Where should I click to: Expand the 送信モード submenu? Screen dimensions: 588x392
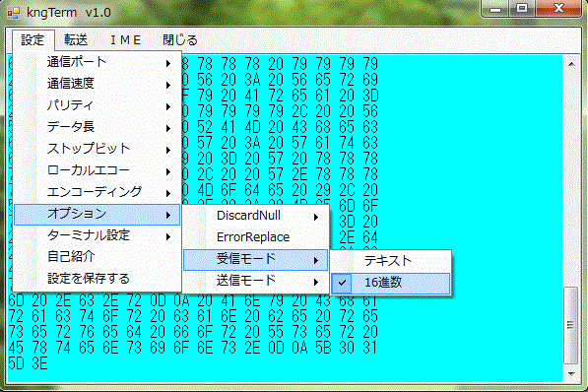point(255,281)
